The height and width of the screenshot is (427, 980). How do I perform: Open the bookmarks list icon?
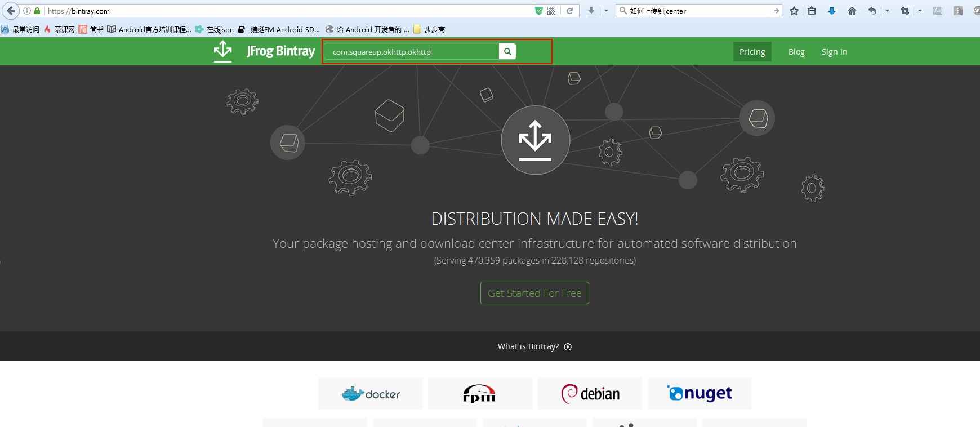(x=812, y=11)
